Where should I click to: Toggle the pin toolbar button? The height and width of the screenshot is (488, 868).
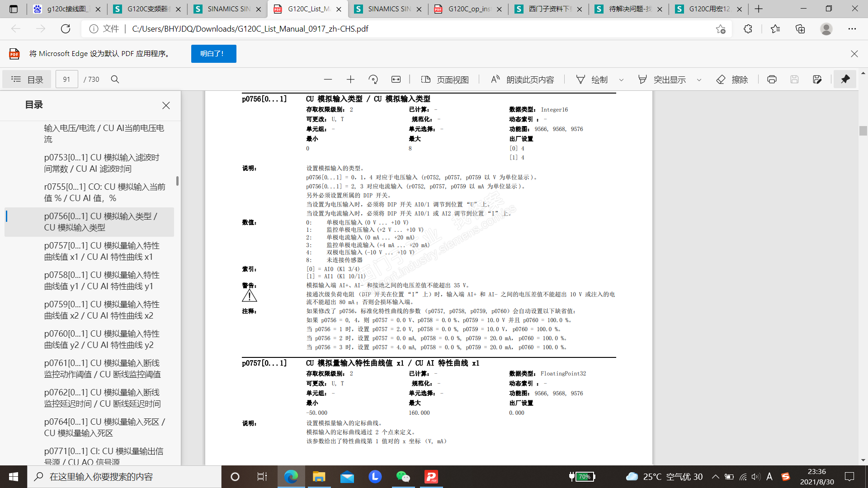(x=845, y=80)
